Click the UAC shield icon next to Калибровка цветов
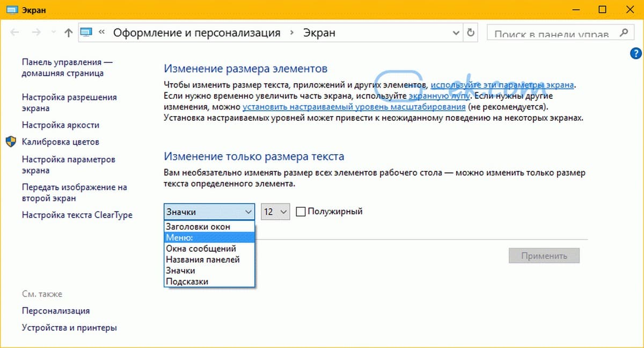This screenshot has height=348, width=644. (x=10, y=142)
